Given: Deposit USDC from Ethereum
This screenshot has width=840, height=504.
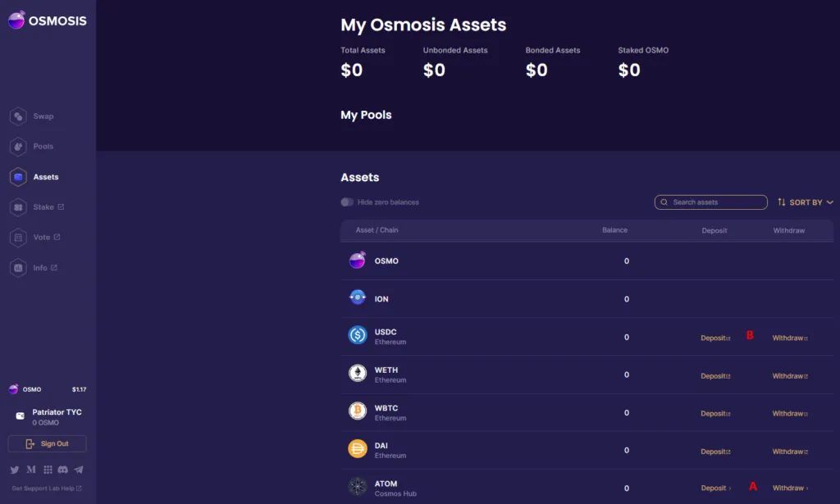Looking at the screenshot, I should 715,338.
